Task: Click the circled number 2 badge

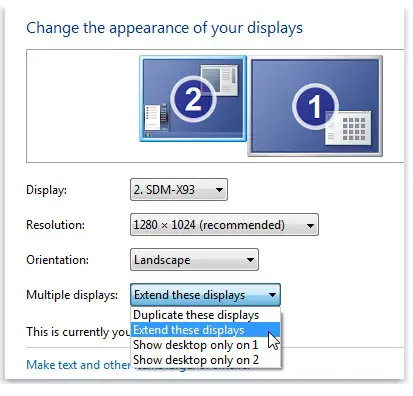Action: tap(193, 99)
